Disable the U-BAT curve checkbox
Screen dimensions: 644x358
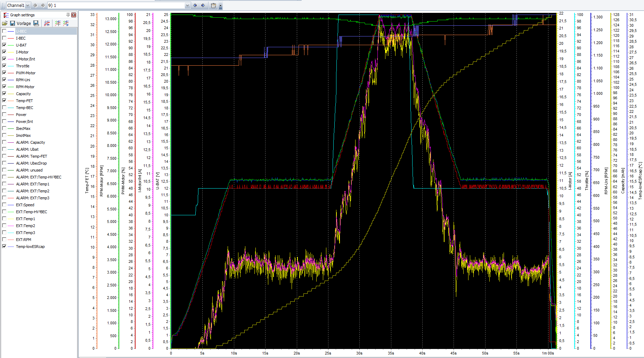4,45
